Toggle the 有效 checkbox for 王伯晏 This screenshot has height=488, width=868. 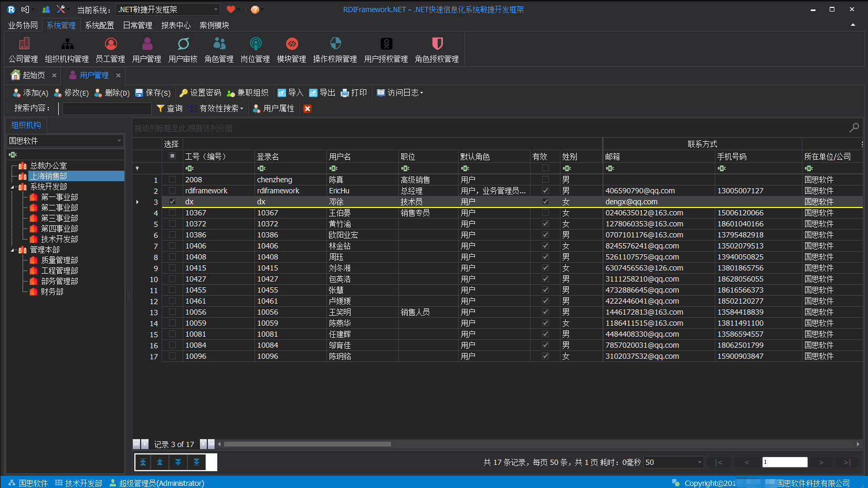point(545,213)
